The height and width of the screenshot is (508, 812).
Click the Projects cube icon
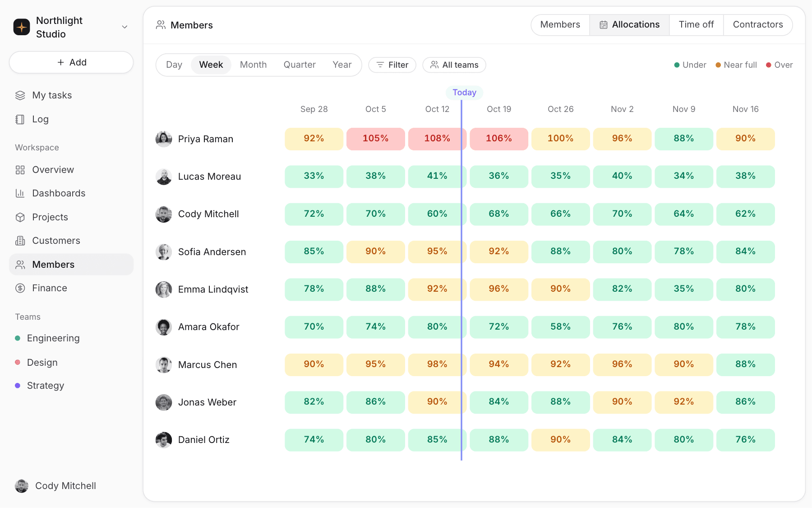coord(20,217)
